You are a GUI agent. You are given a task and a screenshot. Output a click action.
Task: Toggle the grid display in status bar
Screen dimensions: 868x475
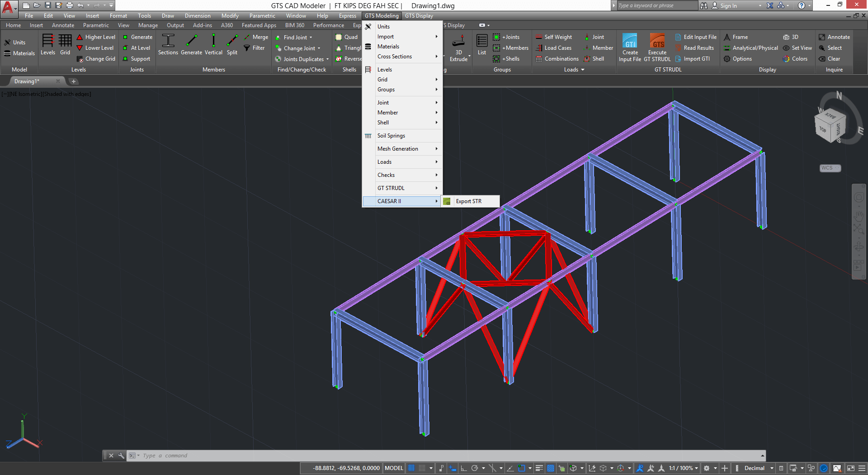coord(411,468)
